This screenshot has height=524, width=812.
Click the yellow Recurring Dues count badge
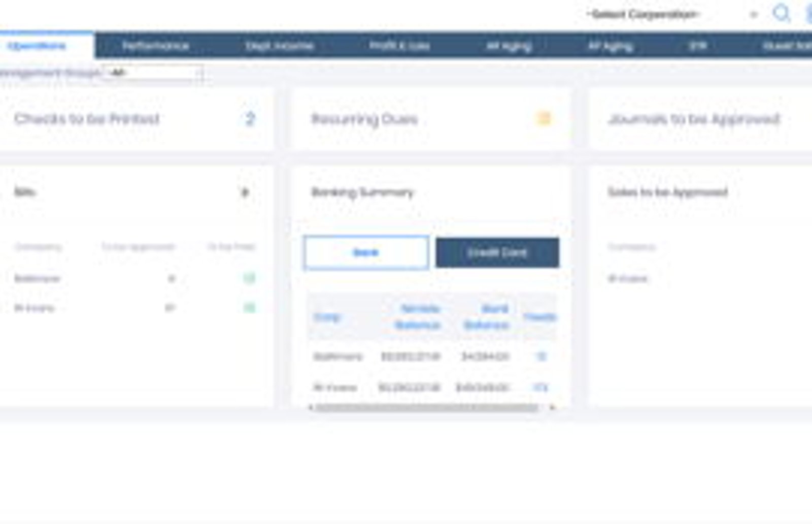544,119
